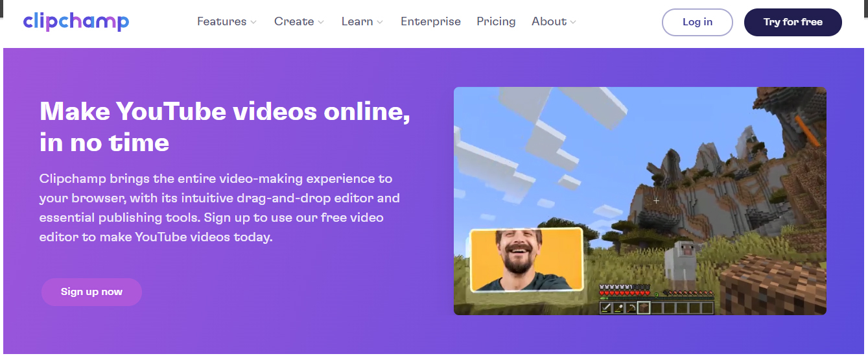Screen dimensions: 868x356
Task: Expand the Learn chevron arrow
Action: (380, 23)
